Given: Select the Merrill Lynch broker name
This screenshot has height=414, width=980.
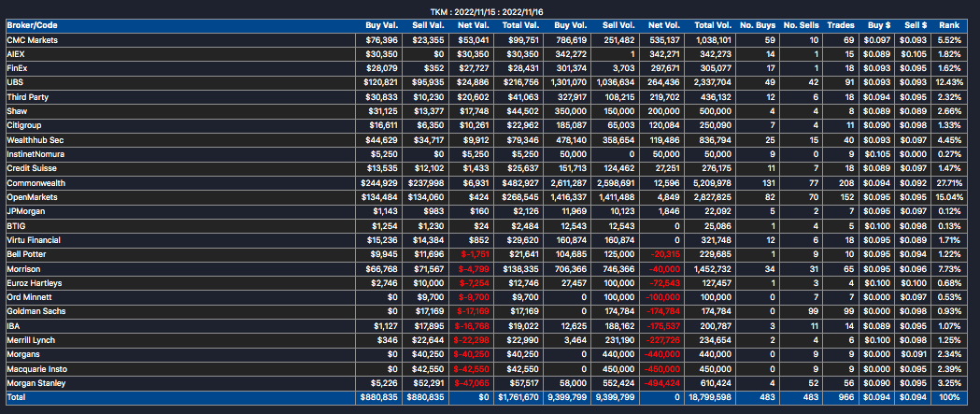Looking at the screenshot, I should tap(31, 340).
